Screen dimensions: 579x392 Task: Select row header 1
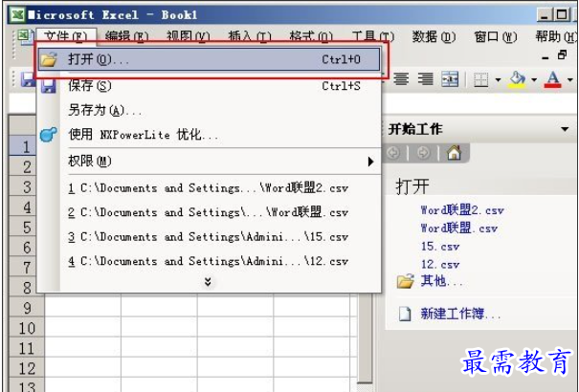point(23,147)
